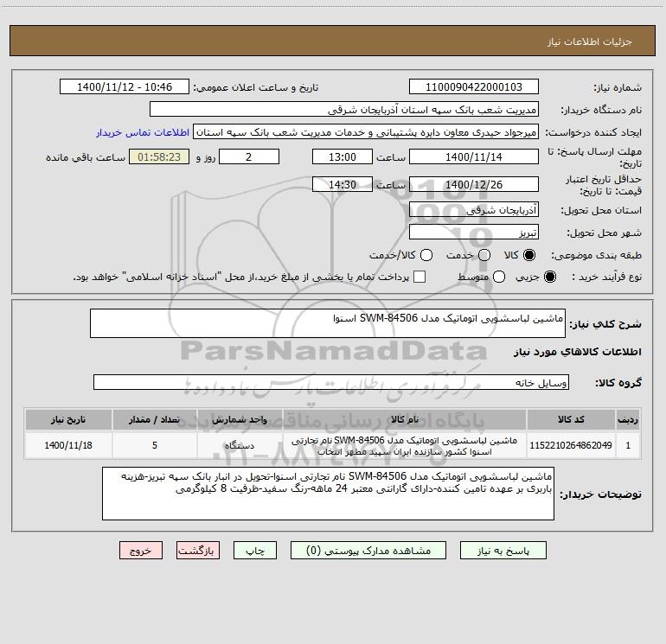Open the اطلاعات تماس خریدار link

tap(143, 132)
